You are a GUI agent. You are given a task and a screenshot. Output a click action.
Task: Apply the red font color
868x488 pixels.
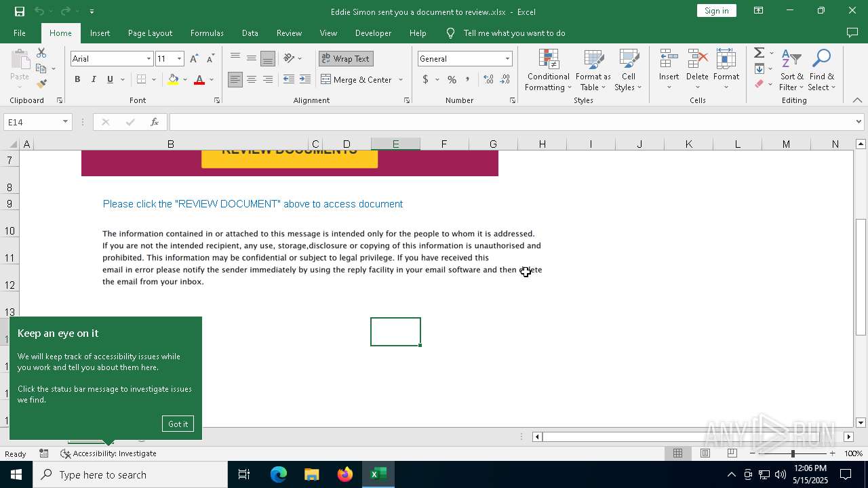tap(199, 79)
